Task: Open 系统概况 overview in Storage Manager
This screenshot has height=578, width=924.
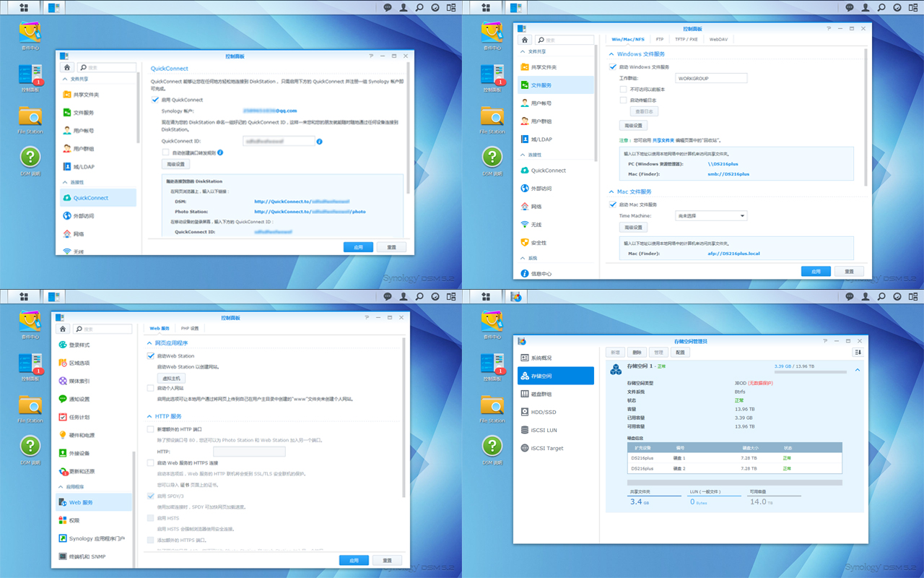Action: click(x=525, y=358)
